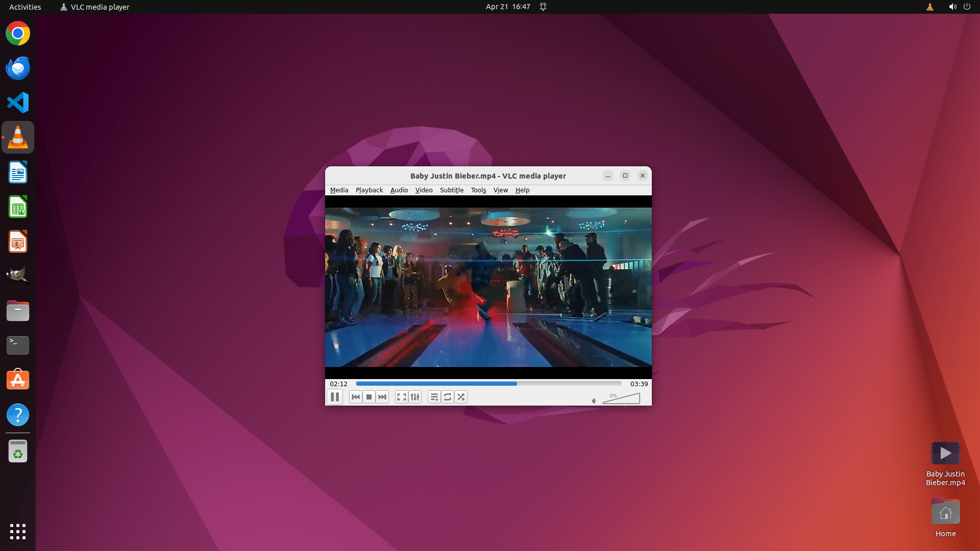This screenshot has height=551, width=980.
Task: Click the total time label 03:39
Action: [639, 384]
